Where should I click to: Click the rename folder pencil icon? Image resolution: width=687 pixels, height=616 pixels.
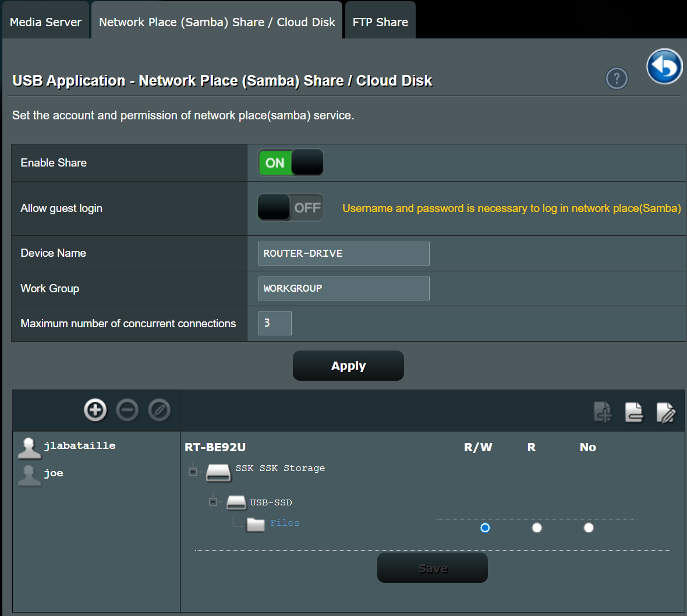click(x=665, y=412)
